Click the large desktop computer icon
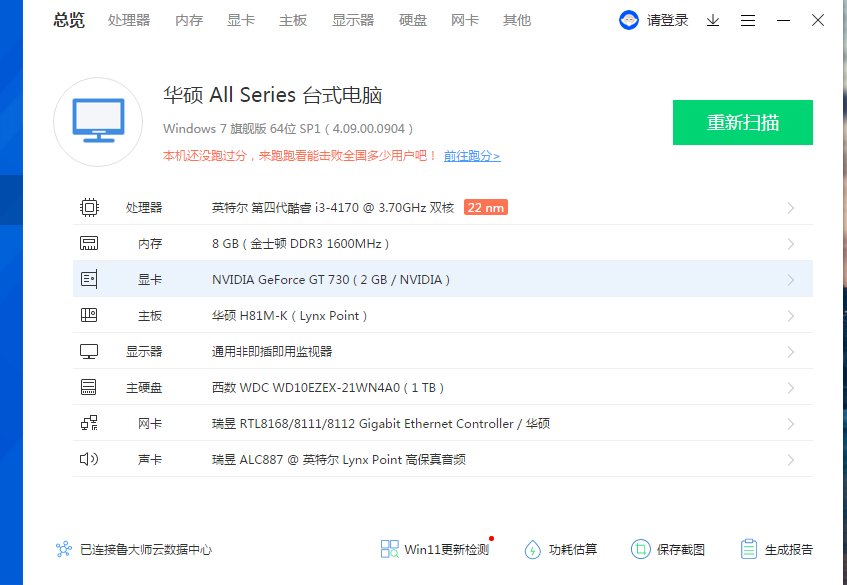 98,122
